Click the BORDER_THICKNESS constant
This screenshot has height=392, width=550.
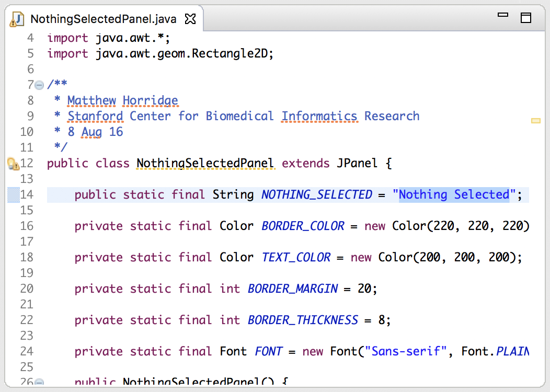(303, 320)
